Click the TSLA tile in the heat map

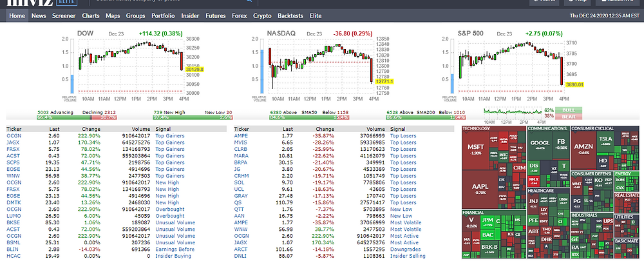[x=606, y=141]
